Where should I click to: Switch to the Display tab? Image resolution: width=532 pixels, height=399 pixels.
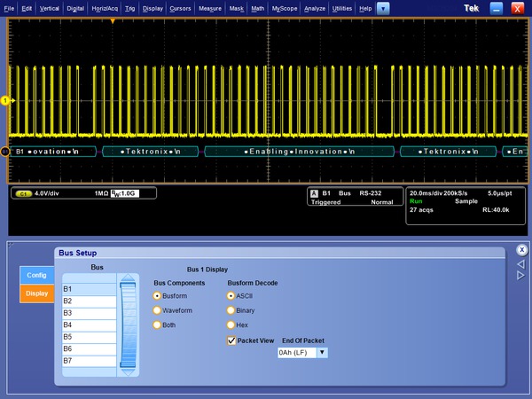36,293
